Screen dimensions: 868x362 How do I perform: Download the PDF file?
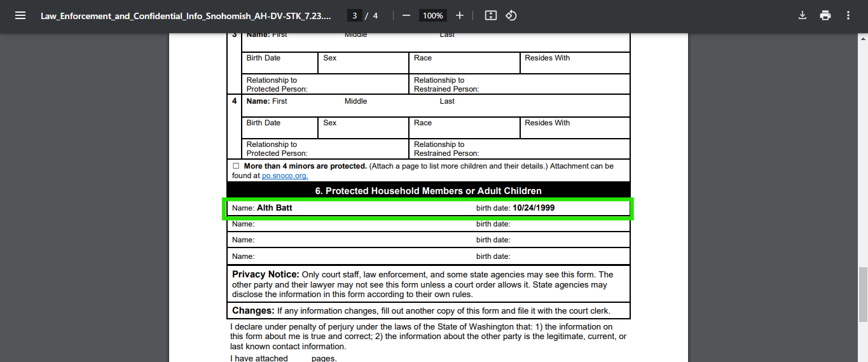(803, 15)
